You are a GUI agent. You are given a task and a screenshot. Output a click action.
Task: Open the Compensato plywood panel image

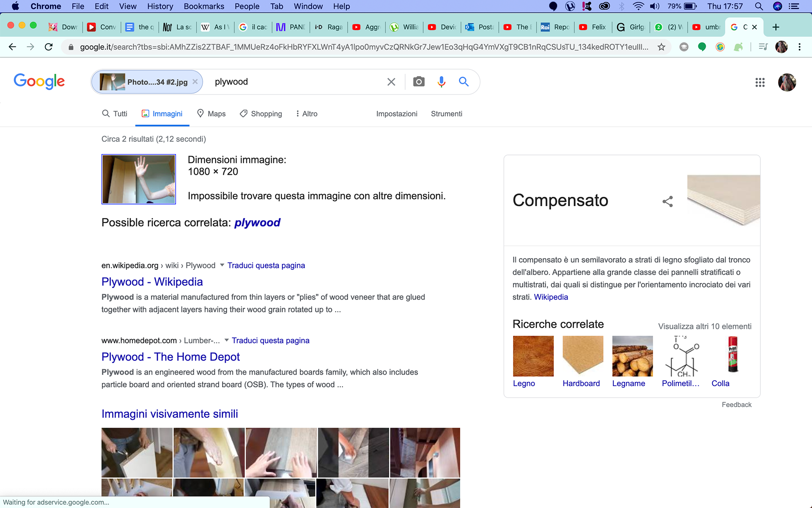point(724,200)
